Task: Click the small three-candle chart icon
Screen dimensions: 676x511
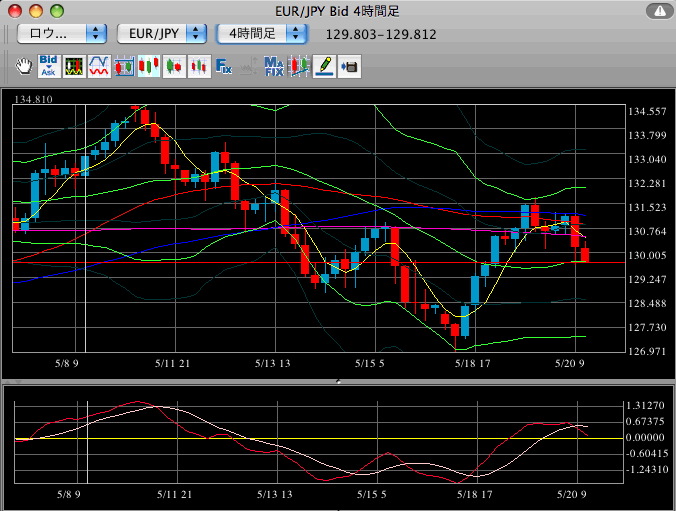Action: point(199,66)
